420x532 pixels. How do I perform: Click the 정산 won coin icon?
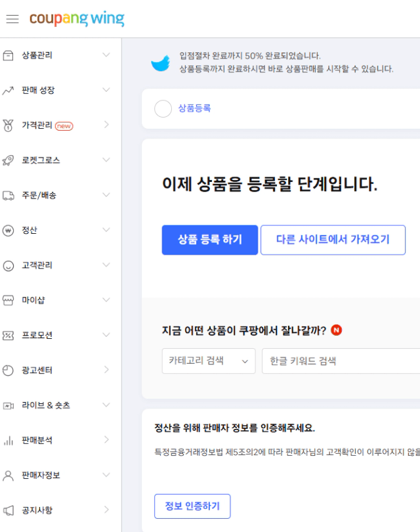click(8, 231)
